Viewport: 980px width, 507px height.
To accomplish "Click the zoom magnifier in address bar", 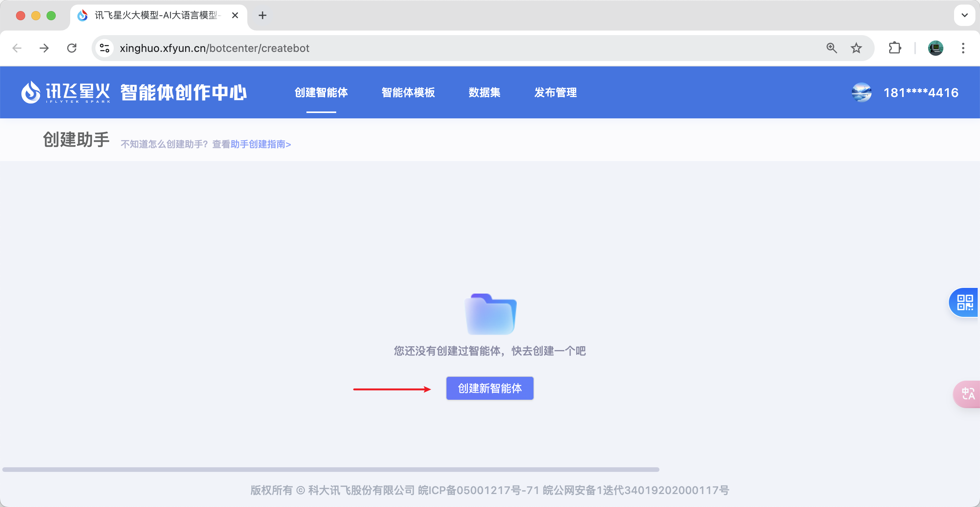I will coord(832,48).
